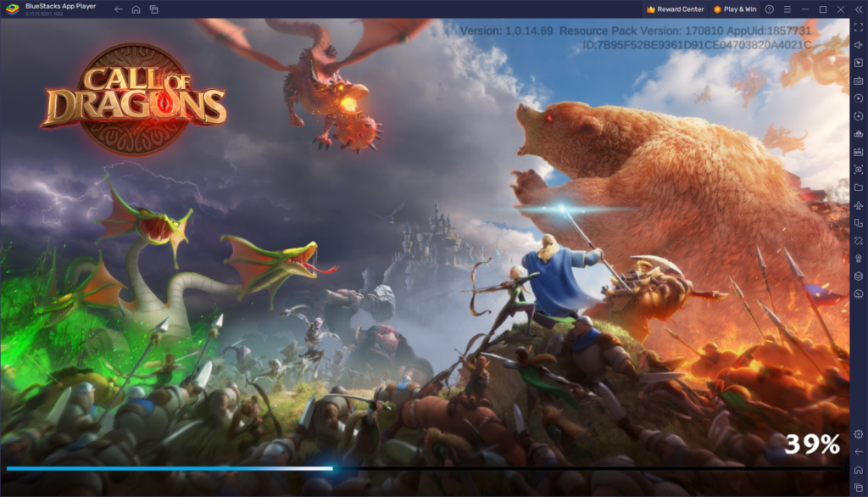The height and width of the screenshot is (497, 868).
Task: Go to home from title bar
Action: point(136,9)
